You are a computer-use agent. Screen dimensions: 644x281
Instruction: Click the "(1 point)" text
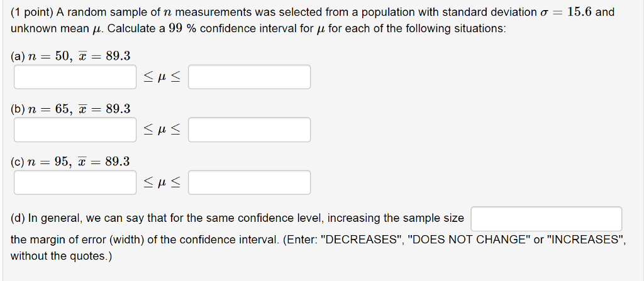[31, 13]
